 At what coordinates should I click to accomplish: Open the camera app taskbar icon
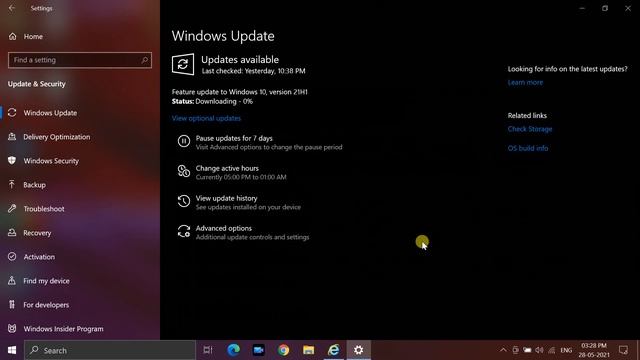point(258,350)
